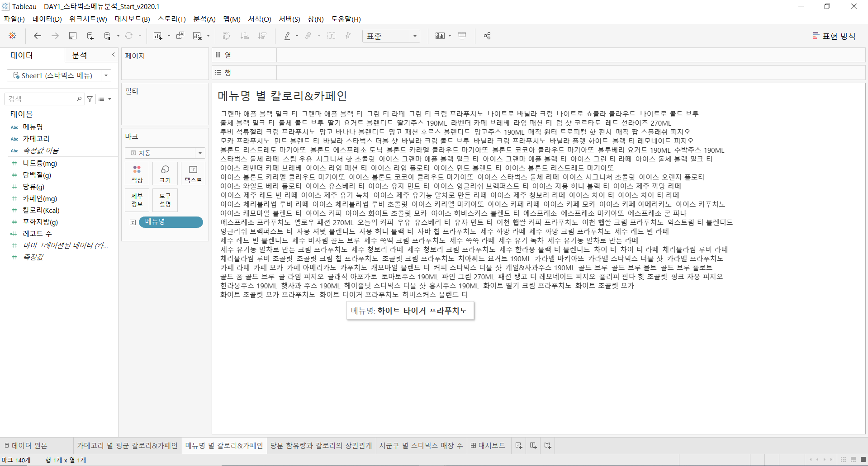This screenshot has height=466, width=868.
Task: Expand the new worksheet dropdown arrow
Action: (169, 36)
